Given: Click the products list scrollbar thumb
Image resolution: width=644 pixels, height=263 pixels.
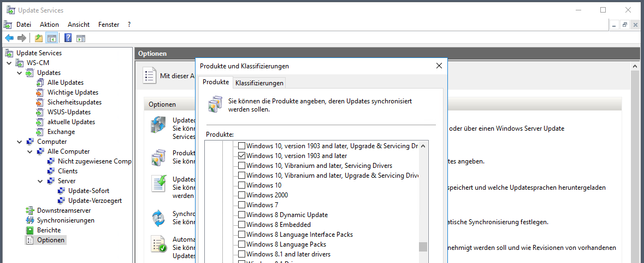Looking at the screenshot, I should pyautogui.click(x=423, y=247).
